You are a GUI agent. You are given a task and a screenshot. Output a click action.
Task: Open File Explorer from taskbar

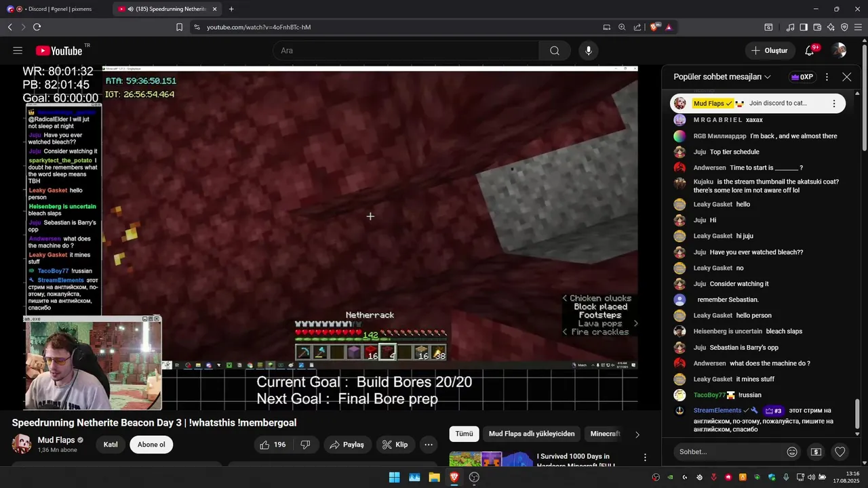point(434,477)
